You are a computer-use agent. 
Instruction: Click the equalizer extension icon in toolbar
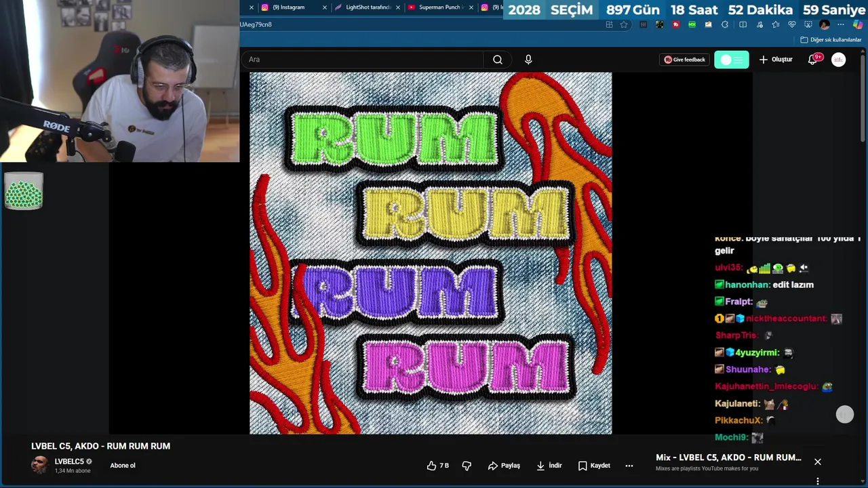[643, 24]
